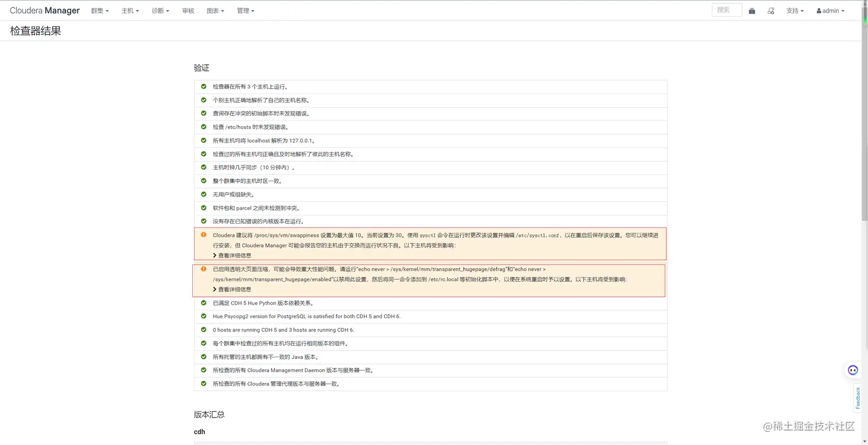Screen dimensions: 868x445
Task: Go to the 审核 page
Action: 188,11
